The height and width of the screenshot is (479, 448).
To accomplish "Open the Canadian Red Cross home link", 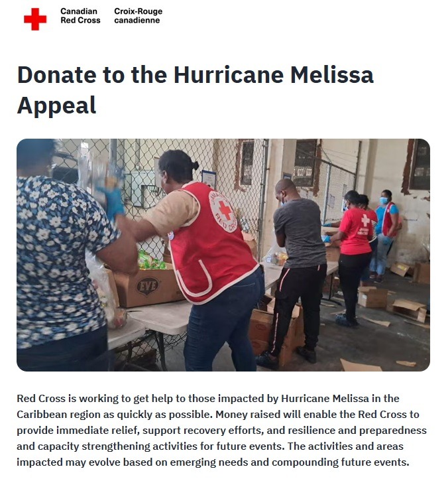I will (80, 16).
